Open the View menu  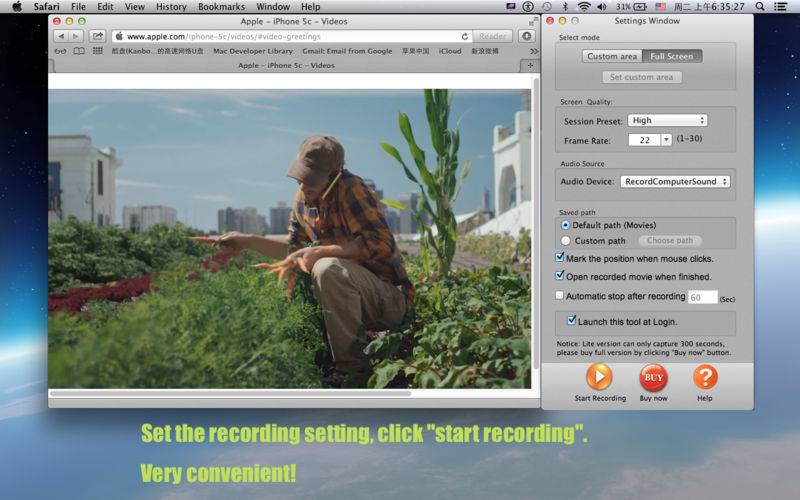pyautogui.click(x=135, y=7)
